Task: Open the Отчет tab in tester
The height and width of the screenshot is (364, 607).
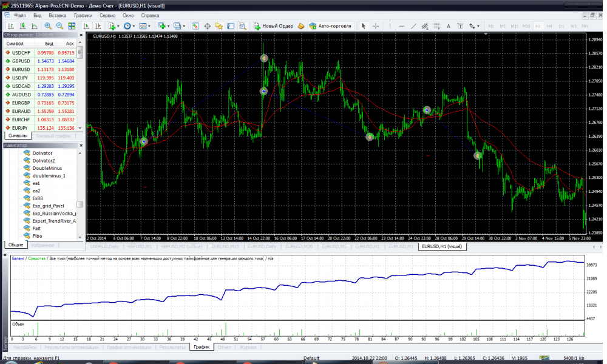Action: coord(224,347)
